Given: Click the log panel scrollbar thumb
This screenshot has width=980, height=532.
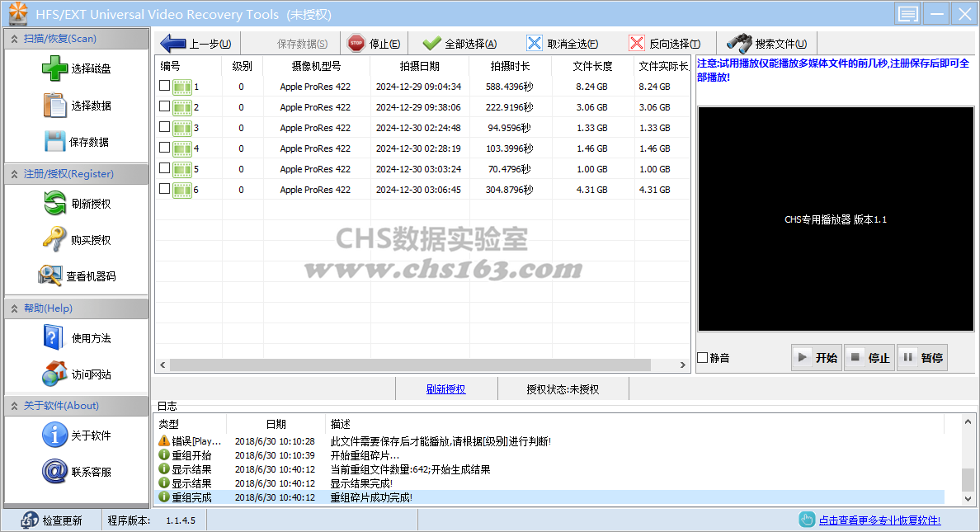Looking at the screenshot, I should pyautogui.click(x=968, y=479).
